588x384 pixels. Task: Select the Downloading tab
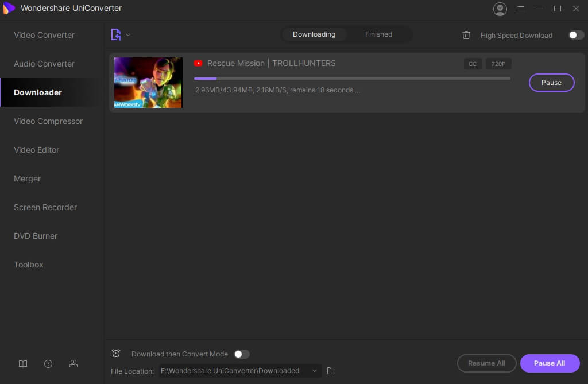coord(314,34)
